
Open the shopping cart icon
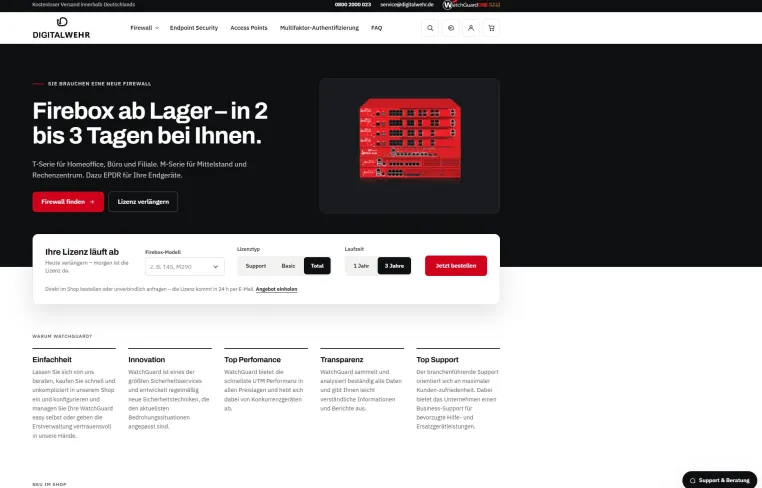[491, 28]
